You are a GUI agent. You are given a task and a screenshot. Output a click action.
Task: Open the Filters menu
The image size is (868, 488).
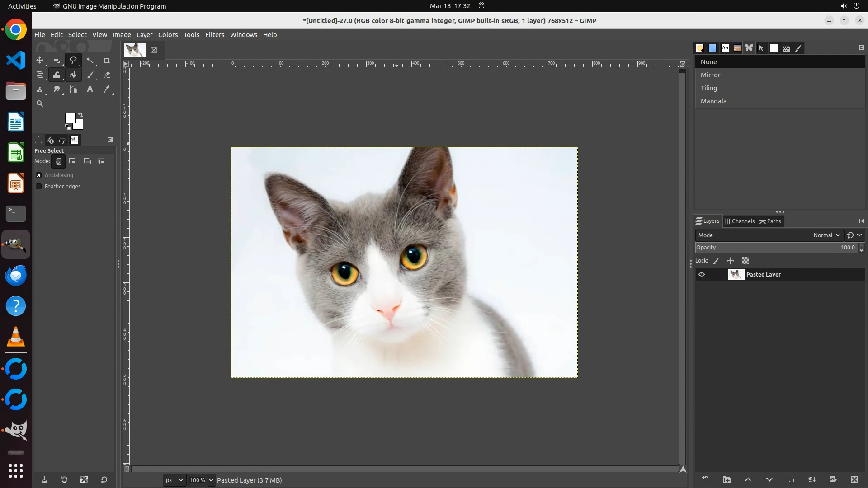coord(214,35)
